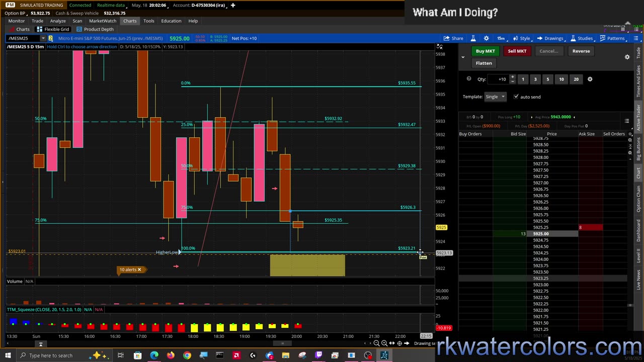
Task: Switch to Product Depth subtab
Action: click(x=95, y=29)
